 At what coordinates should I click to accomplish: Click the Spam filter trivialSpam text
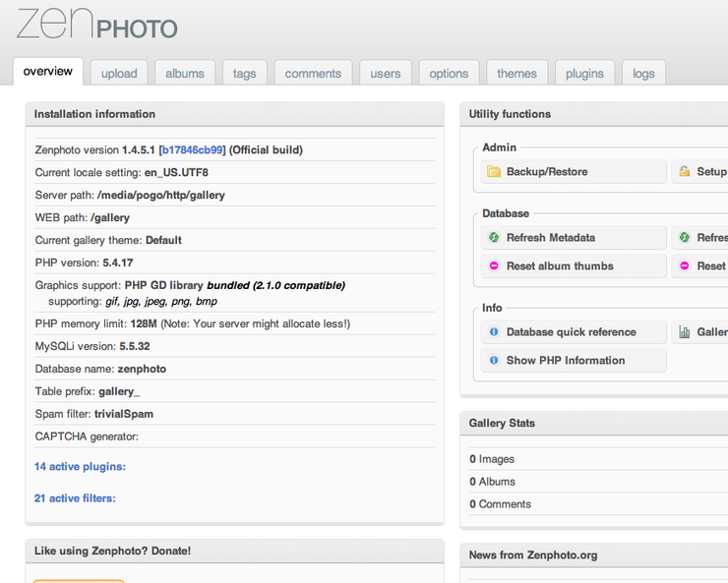click(x=93, y=414)
